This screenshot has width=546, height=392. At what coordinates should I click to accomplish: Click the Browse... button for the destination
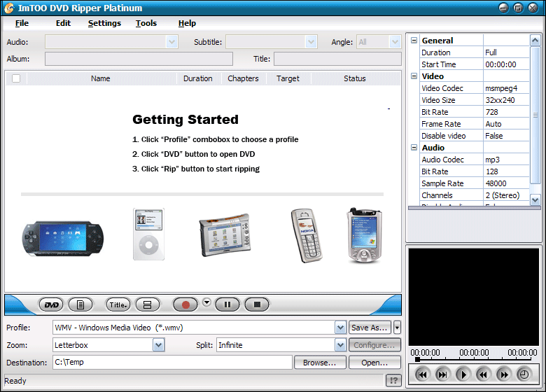coord(320,363)
